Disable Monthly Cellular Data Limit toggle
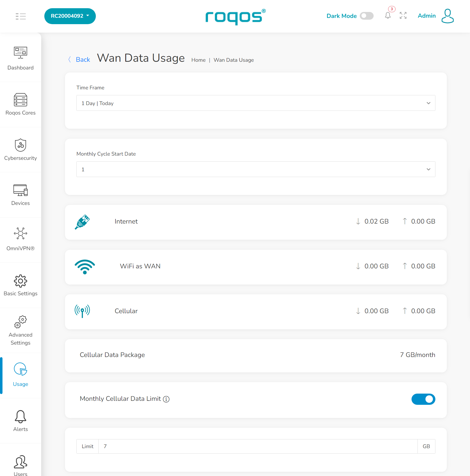This screenshot has height=476, width=470. click(x=423, y=399)
